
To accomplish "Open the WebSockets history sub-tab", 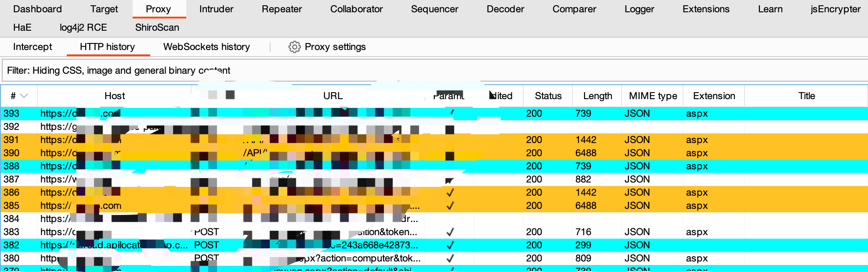I will (206, 47).
